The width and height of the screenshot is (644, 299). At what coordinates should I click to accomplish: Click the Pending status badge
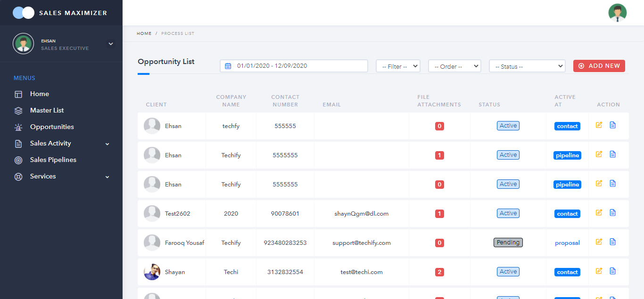click(508, 242)
